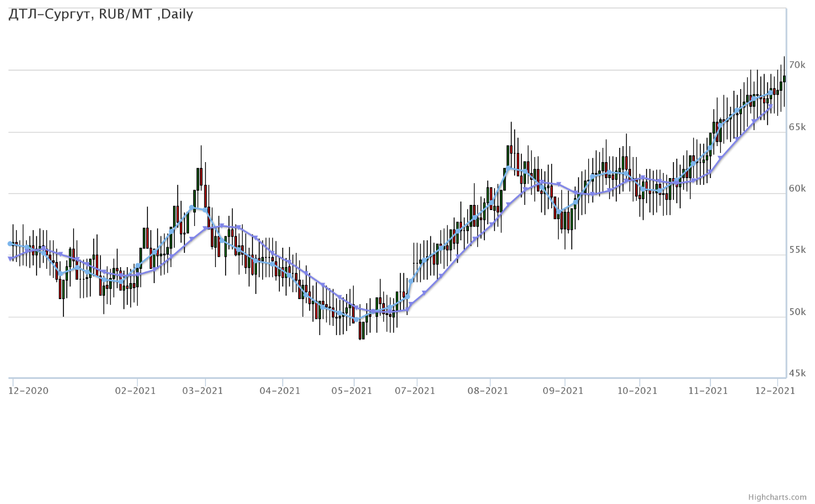This screenshot has height=504, width=815.
Task: Select the 65k y-axis price label
Action: 797,127
